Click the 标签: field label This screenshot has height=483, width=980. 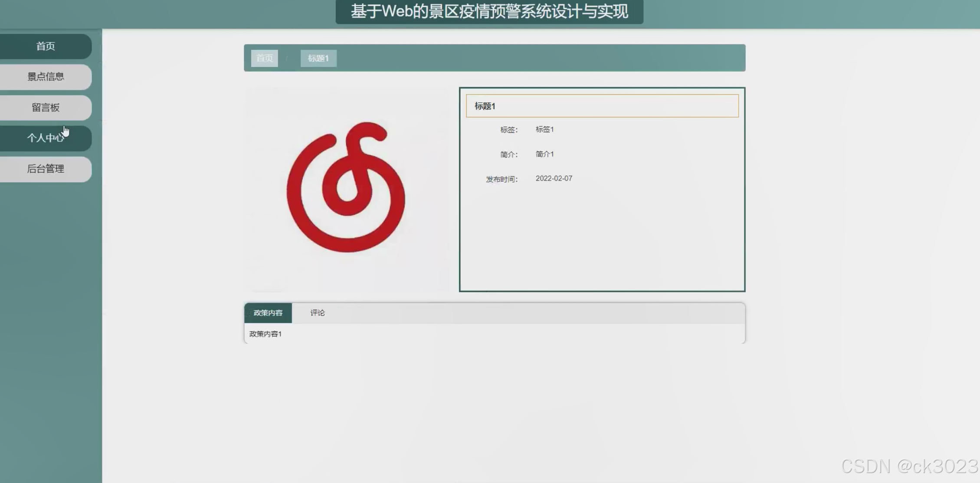[508, 130]
